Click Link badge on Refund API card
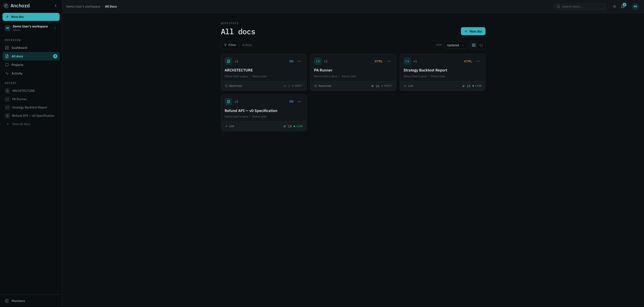This screenshot has height=307, width=644. point(229,126)
